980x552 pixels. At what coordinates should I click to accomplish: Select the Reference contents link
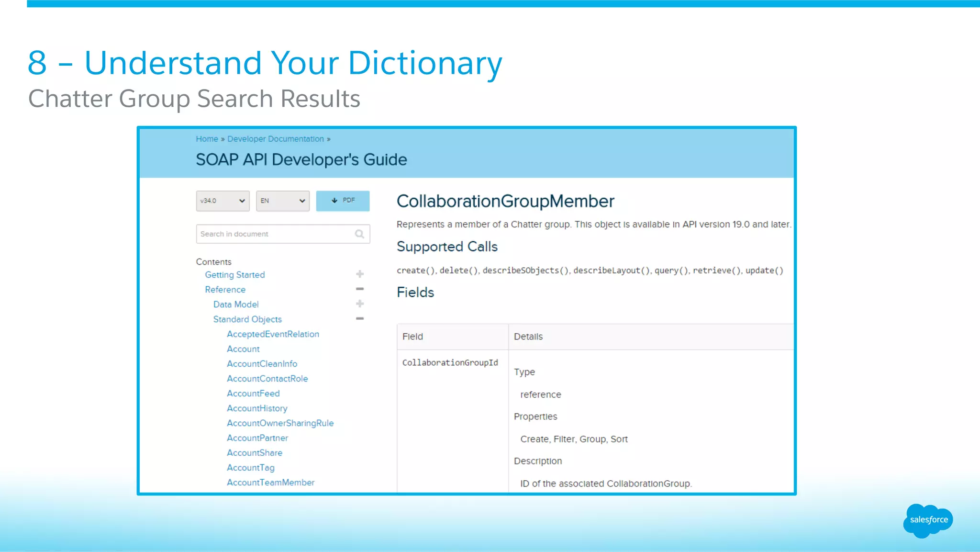point(225,290)
